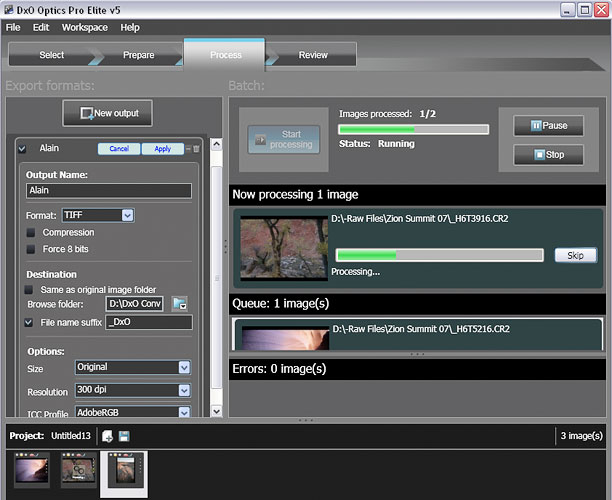Click the Untitled13 project name
The image size is (612, 500).
coord(71,436)
